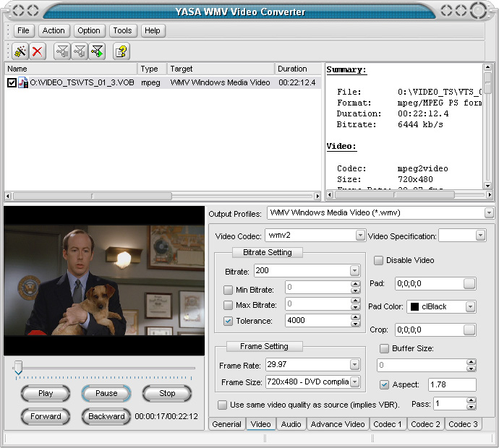This screenshot has width=499, height=448.
Task: Click the Aspect ratio input field
Action: (451, 385)
